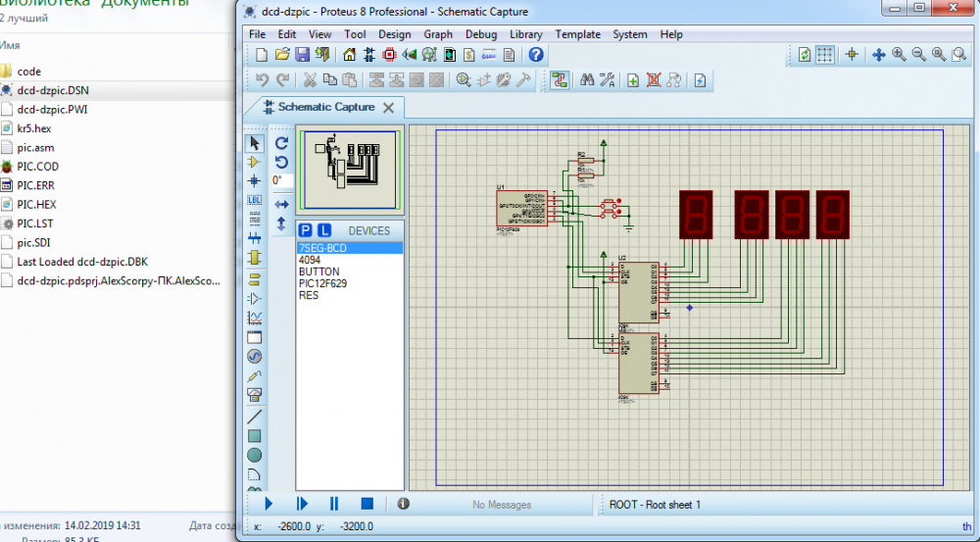Toggle the wire autorouter button
Screen dimensions: 980x542
coord(560,80)
